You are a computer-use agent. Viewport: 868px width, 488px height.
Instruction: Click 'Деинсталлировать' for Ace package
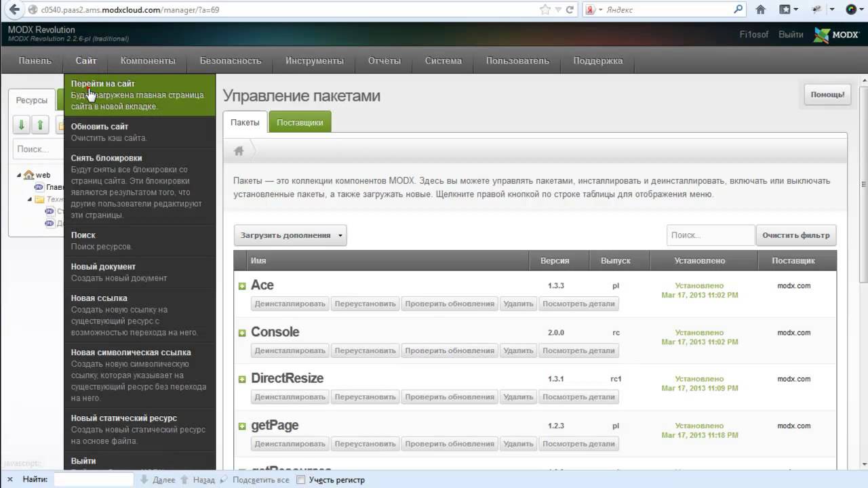pyautogui.click(x=290, y=304)
